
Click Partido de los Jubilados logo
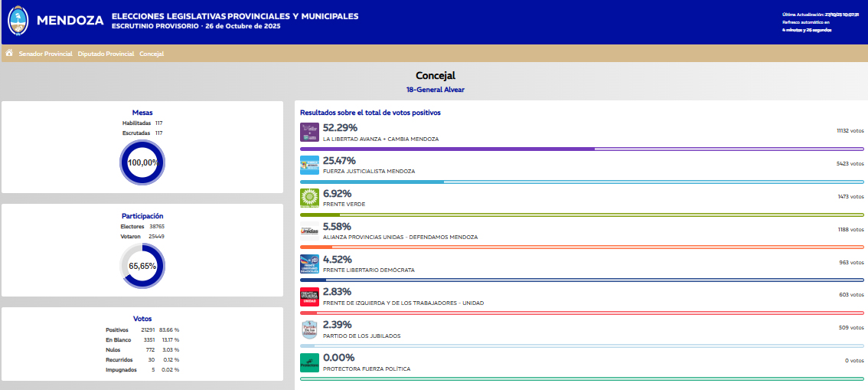(309, 330)
